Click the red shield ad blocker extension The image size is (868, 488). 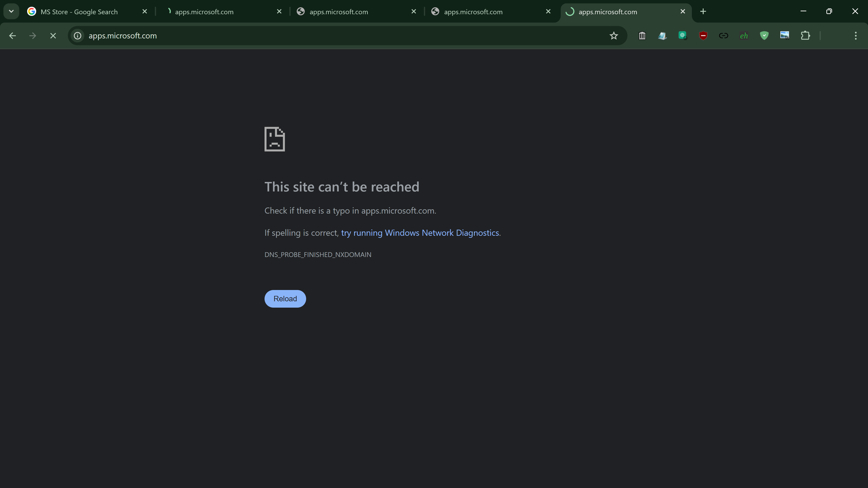(703, 36)
